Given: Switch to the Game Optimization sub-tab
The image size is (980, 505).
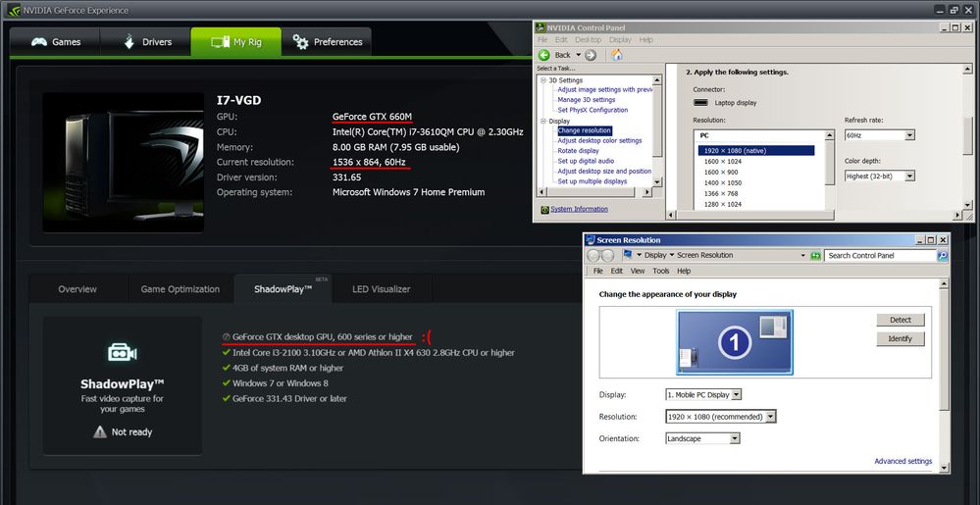Looking at the screenshot, I should coord(180,289).
